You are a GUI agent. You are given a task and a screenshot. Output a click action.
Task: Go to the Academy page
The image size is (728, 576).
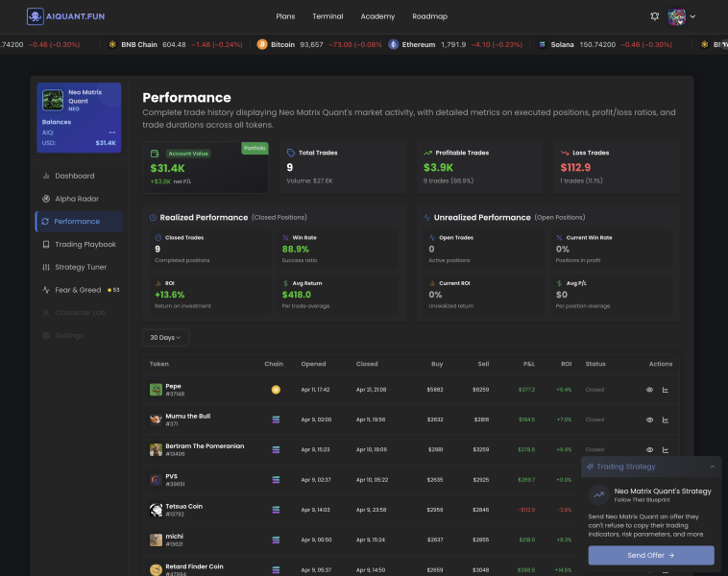click(377, 16)
